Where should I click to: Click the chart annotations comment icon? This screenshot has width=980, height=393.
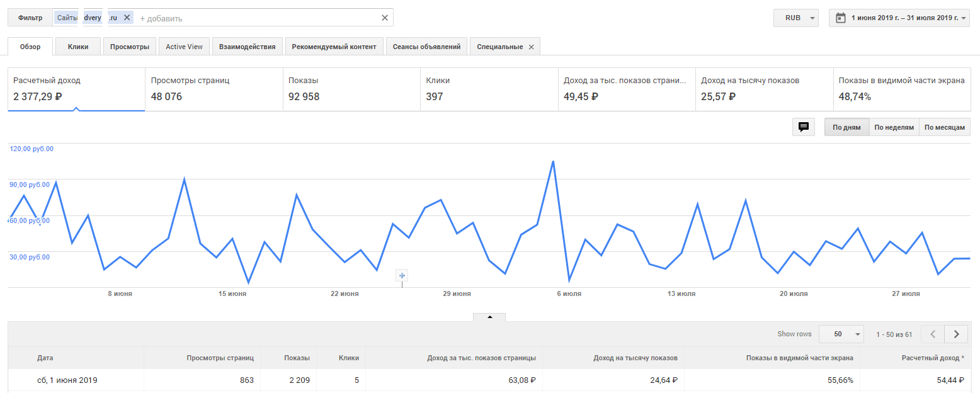point(804,127)
